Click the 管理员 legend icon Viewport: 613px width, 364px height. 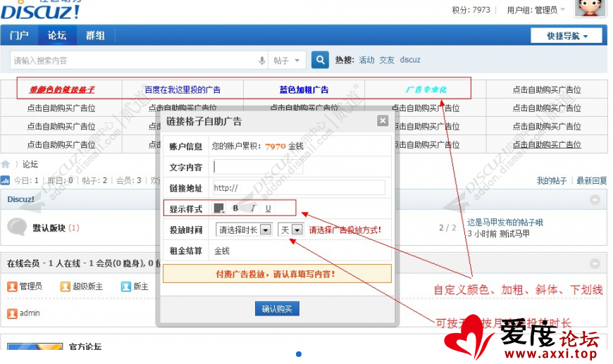[x=12, y=287]
